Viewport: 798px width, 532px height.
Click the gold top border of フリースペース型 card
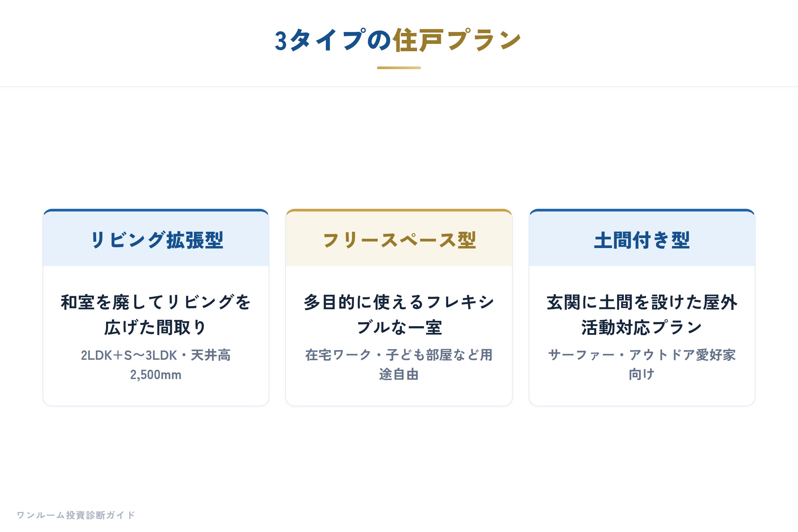click(x=399, y=210)
